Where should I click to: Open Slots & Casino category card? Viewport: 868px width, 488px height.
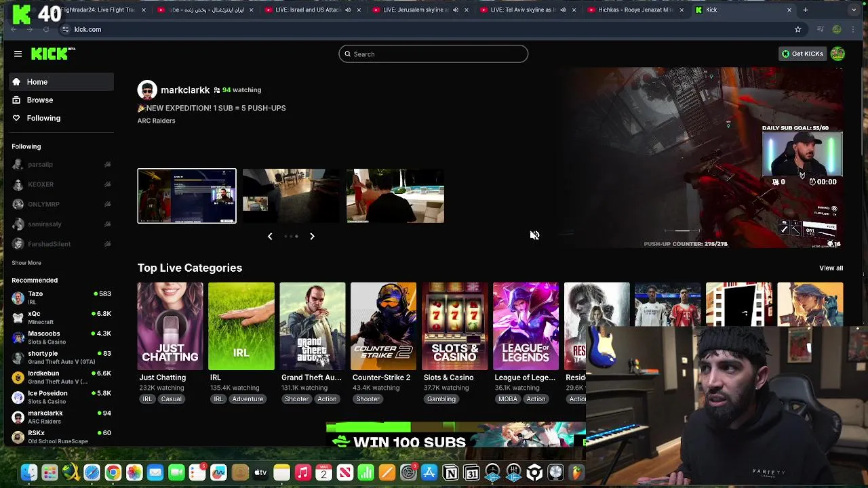click(x=455, y=326)
